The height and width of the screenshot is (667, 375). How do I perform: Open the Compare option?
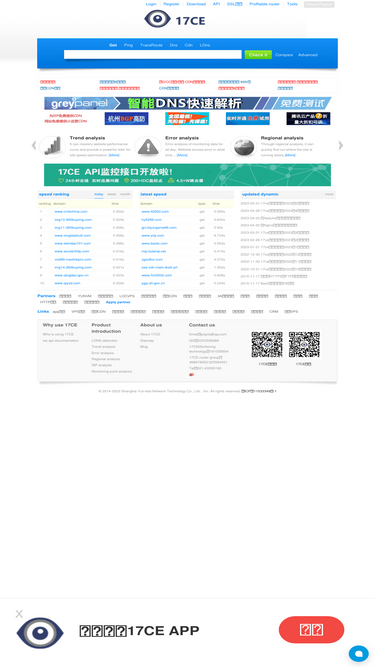click(284, 55)
